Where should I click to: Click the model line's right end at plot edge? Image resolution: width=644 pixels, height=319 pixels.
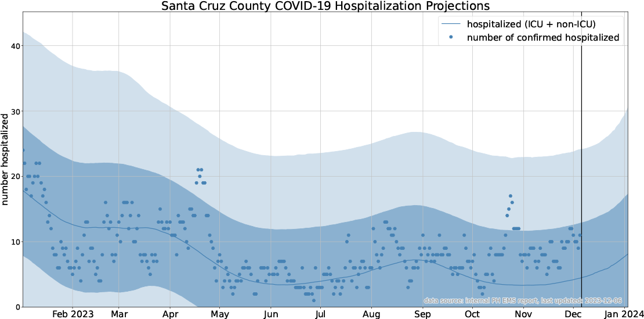[627, 255]
